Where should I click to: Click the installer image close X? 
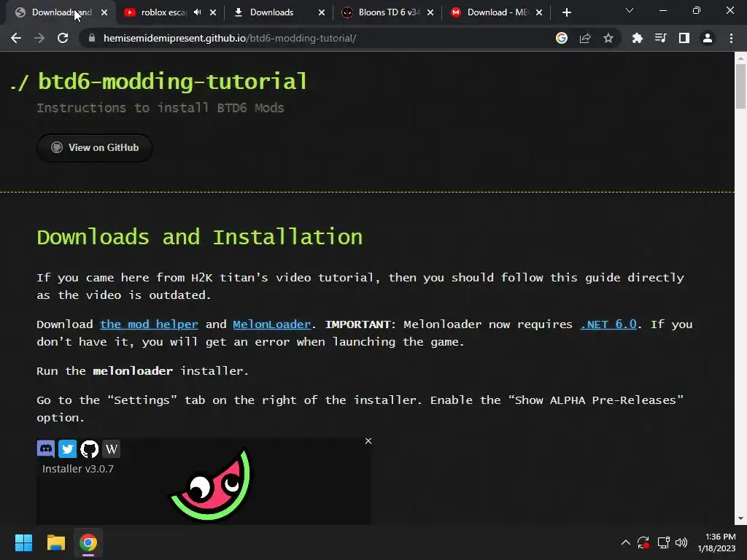[368, 441]
